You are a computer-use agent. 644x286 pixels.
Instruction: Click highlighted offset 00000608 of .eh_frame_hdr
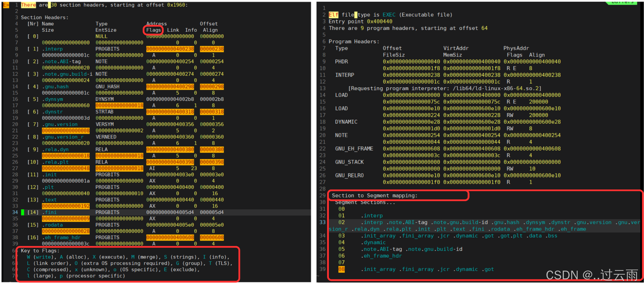coord(212,237)
